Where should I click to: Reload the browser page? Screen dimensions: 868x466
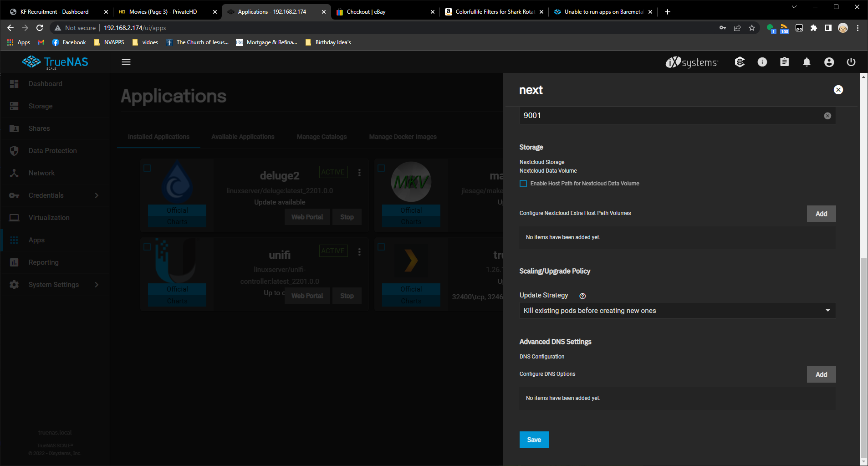pos(40,28)
